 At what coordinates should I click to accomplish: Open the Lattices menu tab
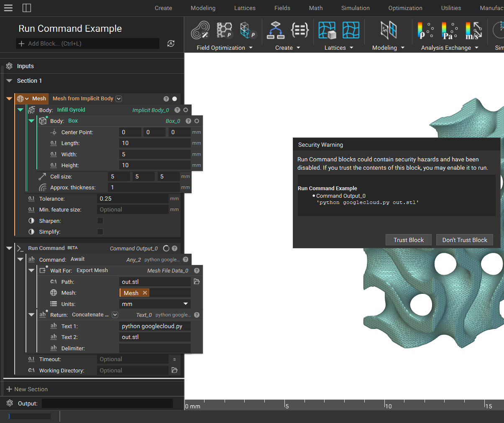click(x=245, y=8)
